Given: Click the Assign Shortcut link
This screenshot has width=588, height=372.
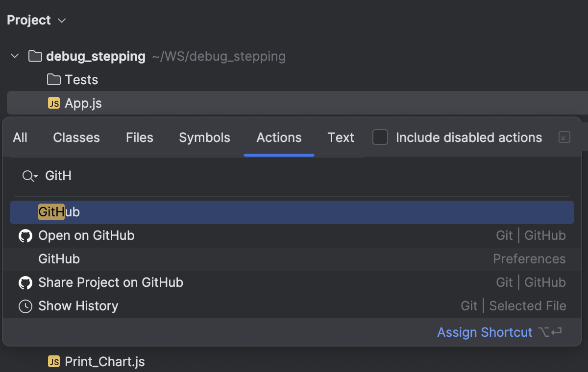Looking at the screenshot, I should coord(485,332).
